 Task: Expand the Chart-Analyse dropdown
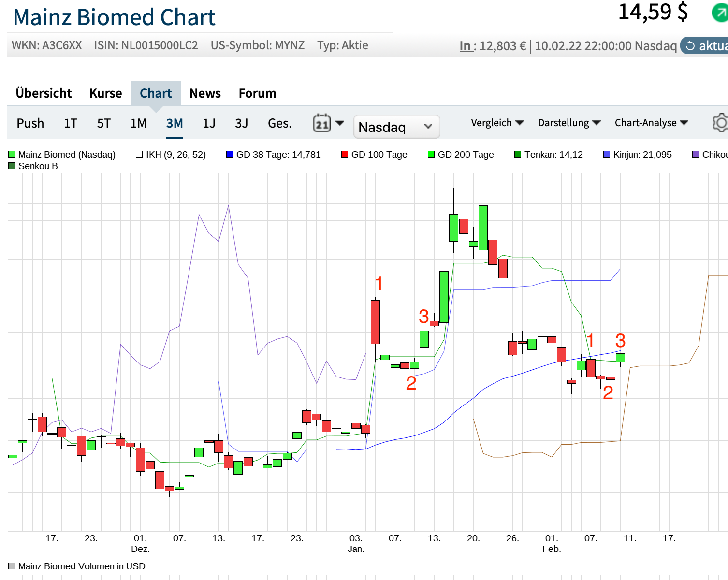652,123
